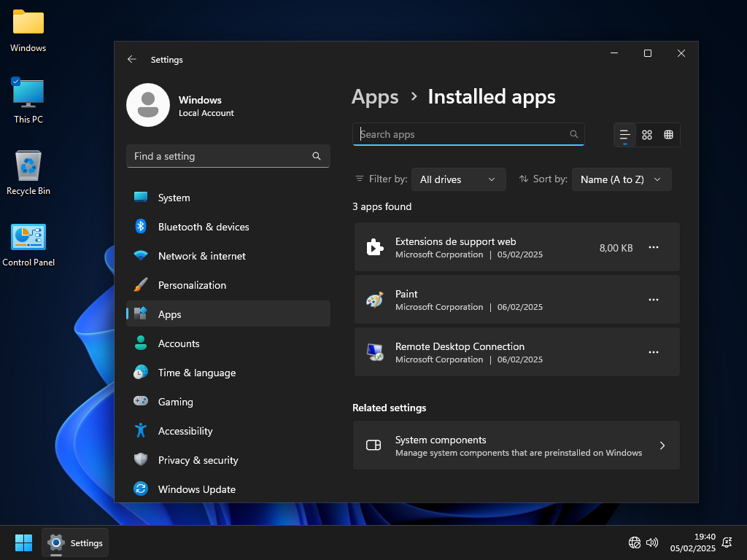Click the magnifier icon in Search apps
This screenshot has height=560, width=747.
coord(574,134)
